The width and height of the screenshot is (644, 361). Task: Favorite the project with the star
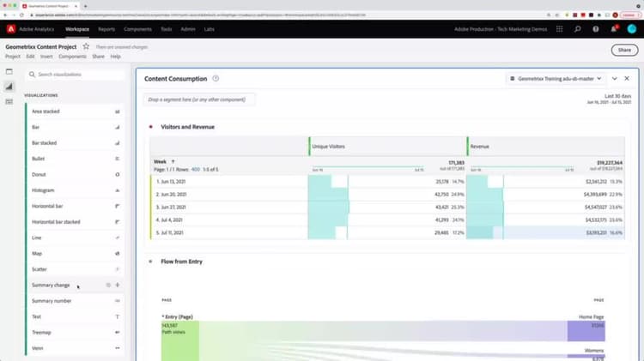(86, 46)
